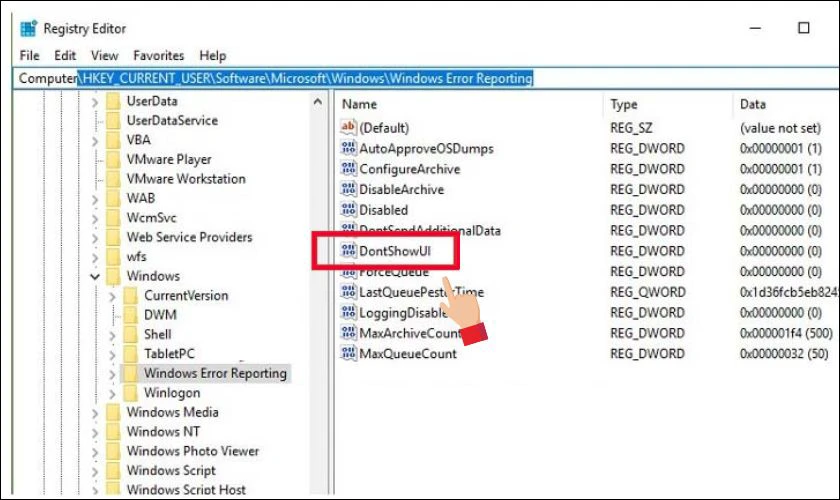Click the VMware Player folder icon
Screen dimensions: 840x500
coord(113,159)
